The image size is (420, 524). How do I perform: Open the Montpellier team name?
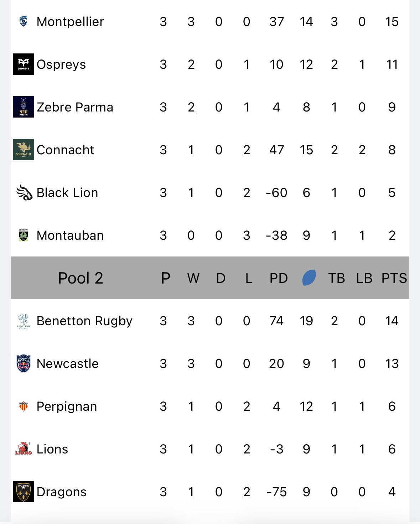tap(70, 22)
